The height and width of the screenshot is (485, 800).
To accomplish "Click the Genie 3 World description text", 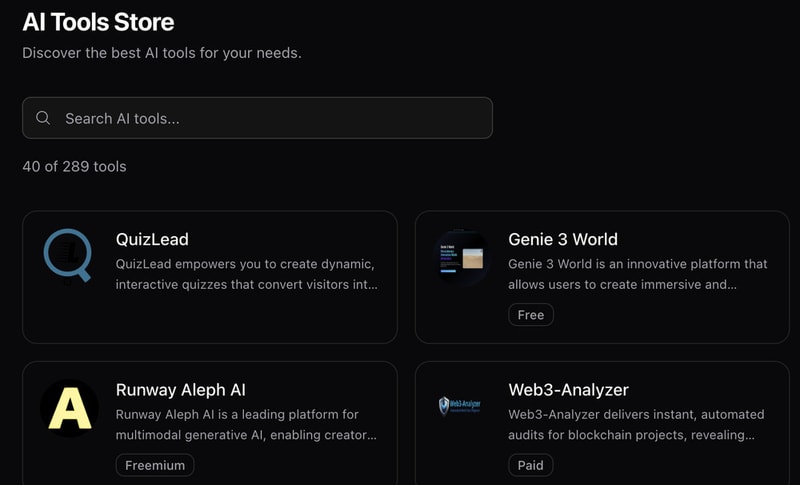I will click(637, 274).
